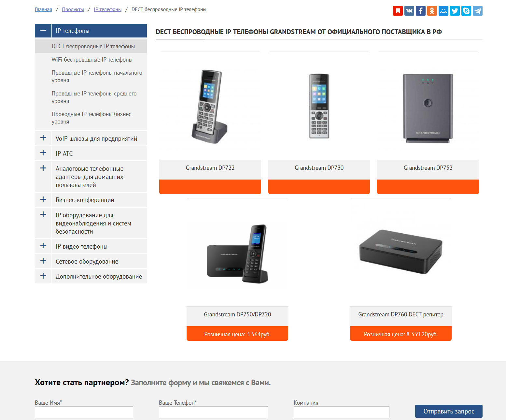Go to Главная breadcrumb link
This screenshot has height=420, width=506.
(43, 9)
